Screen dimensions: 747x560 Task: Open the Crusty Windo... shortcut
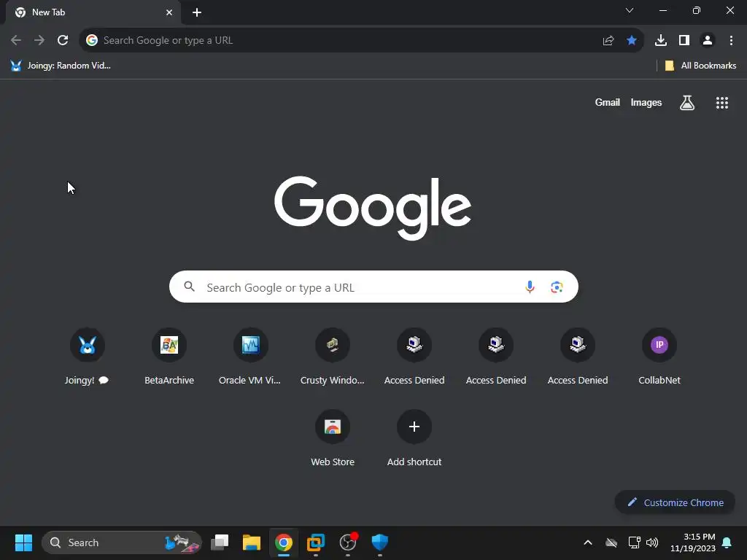[x=333, y=356]
